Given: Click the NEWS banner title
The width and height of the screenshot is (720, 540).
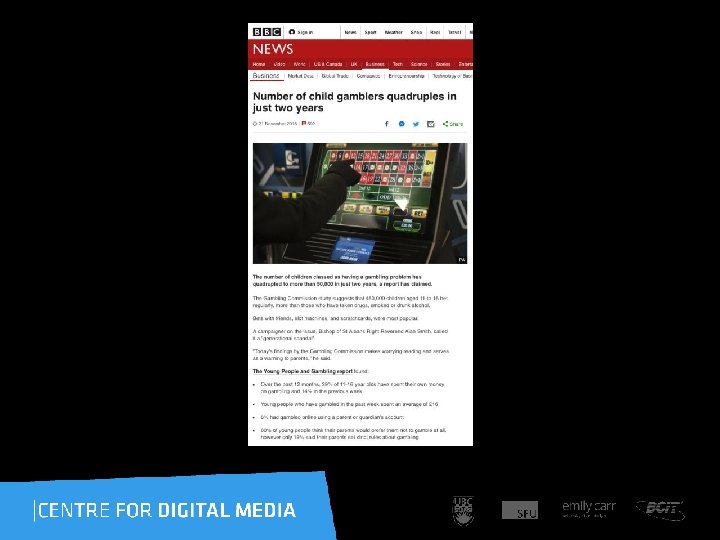Looking at the screenshot, I should (273, 49).
